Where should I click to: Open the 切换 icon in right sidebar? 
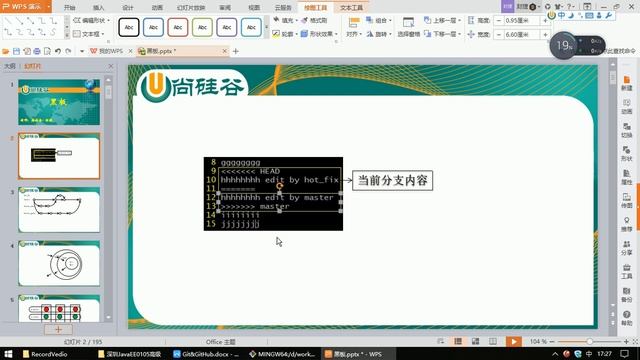click(626, 130)
